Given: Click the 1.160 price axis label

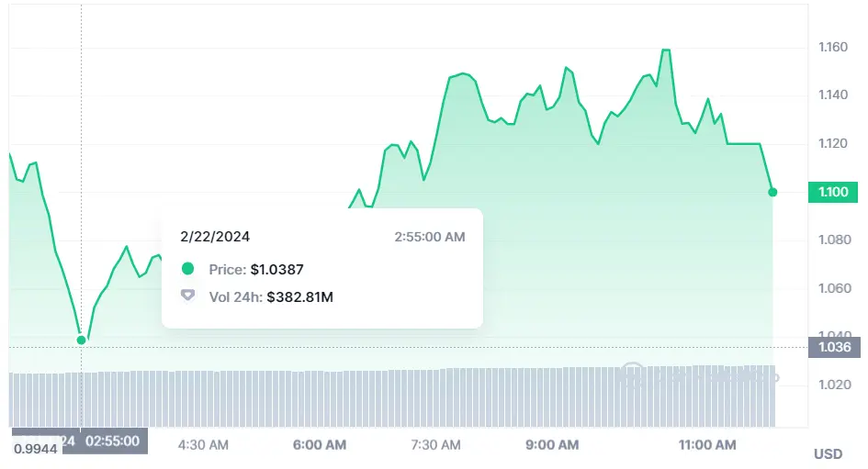Looking at the screenshot, I should coord(833,47).
